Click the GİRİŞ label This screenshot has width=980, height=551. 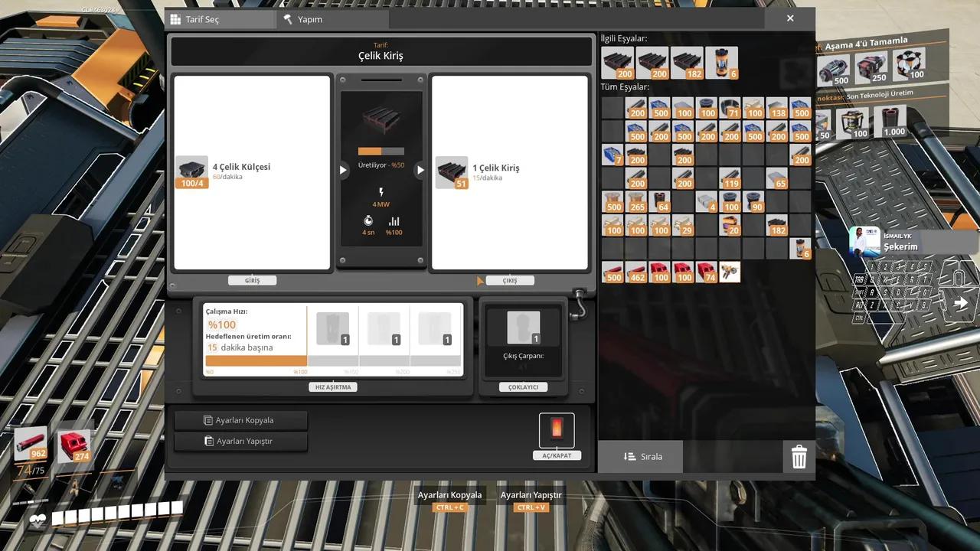pyautogui.click(x=252, y=281)
